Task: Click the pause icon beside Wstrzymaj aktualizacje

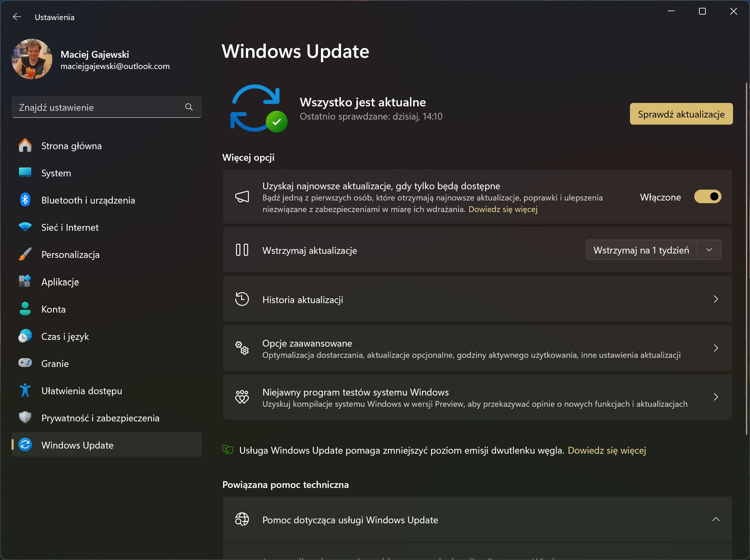Action: click(x=242, y=250)
